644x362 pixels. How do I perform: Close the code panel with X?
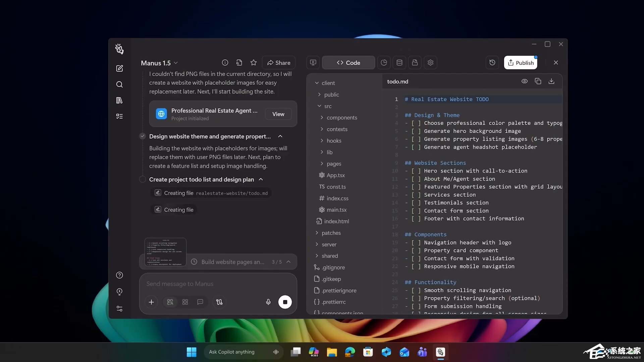click(x=556, y=63)
